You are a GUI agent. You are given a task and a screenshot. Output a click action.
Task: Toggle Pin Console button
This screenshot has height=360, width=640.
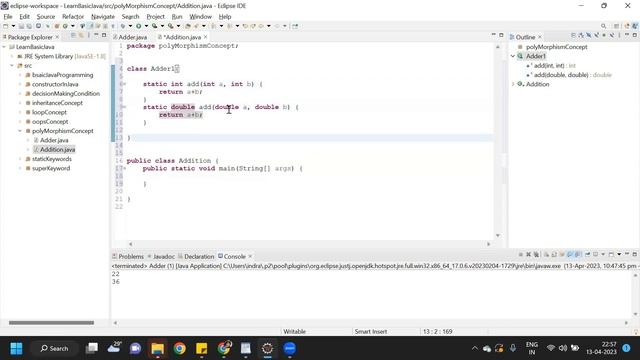587,254
